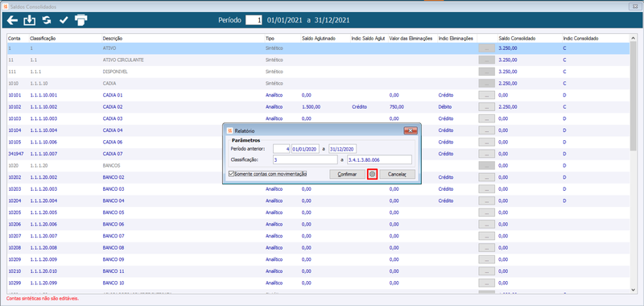The image size is (644, 306).
Task: Click the Descrição column header
Action: click(113, 39)
